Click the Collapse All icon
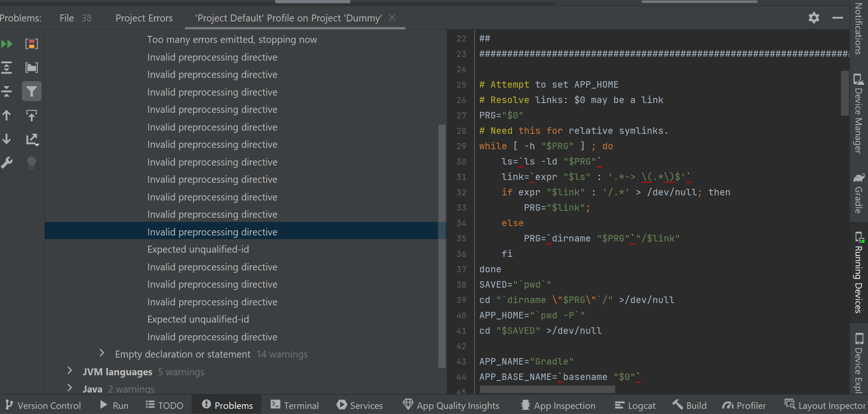This screenshot has width=868, height=414. pos(7,91)
